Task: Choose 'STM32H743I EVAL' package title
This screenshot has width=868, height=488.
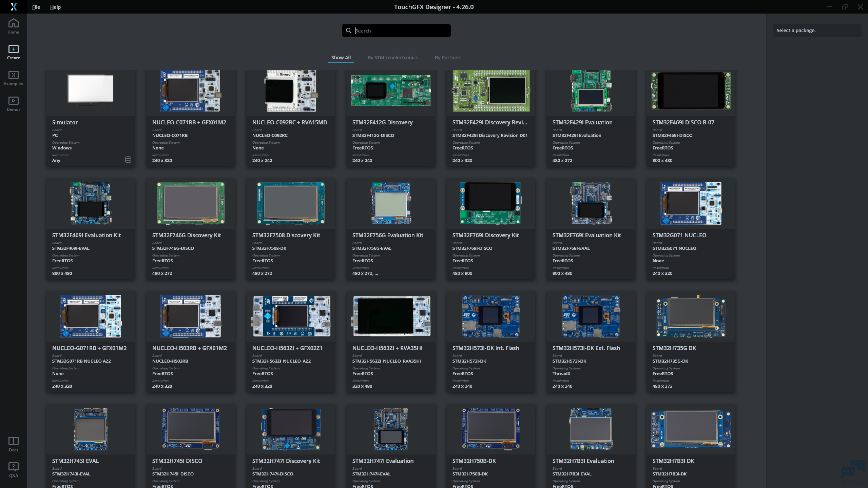Action: coord(75,461)
